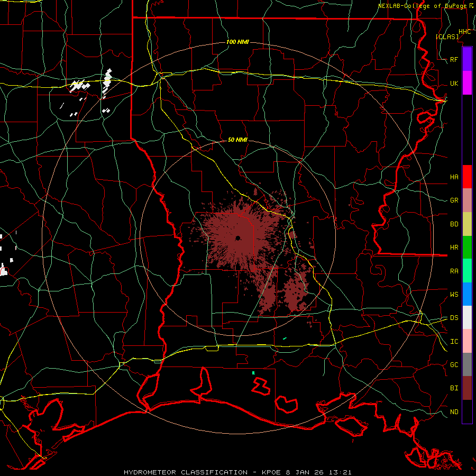Click the WS blue legend swatch
The height and width of the screenshot is (476, 476).
click(467, 294)
